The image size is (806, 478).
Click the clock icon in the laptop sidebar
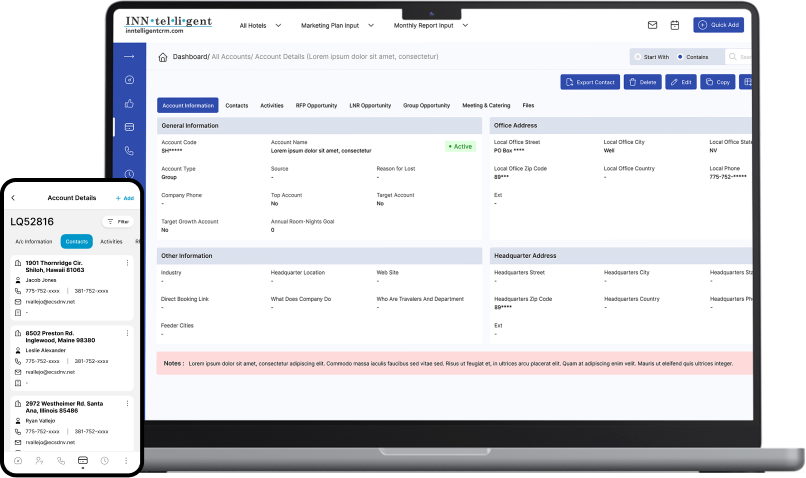point(129,174)
